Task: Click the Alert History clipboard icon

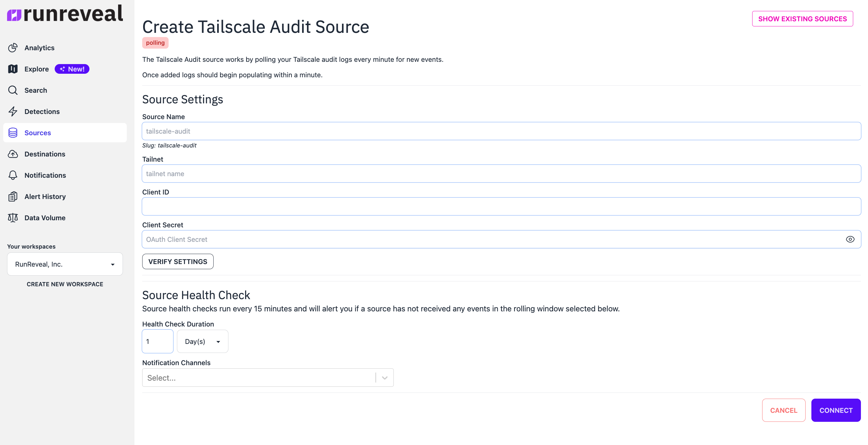Action: (x=13, y=196)
